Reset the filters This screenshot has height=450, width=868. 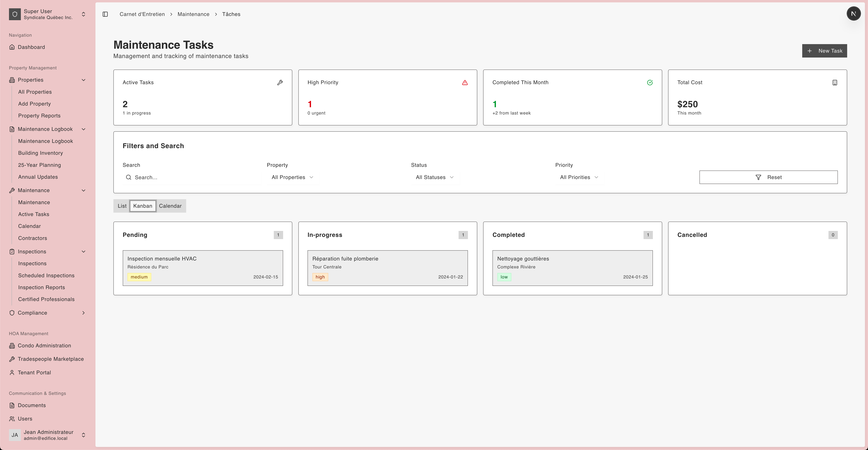(768, 177)
